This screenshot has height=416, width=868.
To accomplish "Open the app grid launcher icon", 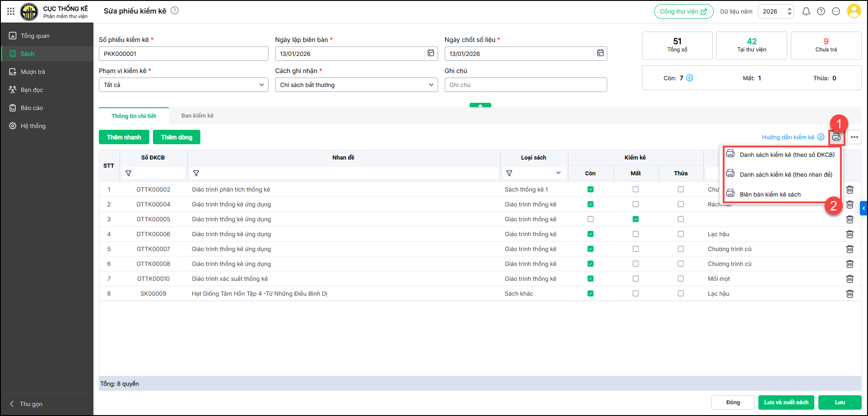I will pyautogui.click(x=11, y=11).
